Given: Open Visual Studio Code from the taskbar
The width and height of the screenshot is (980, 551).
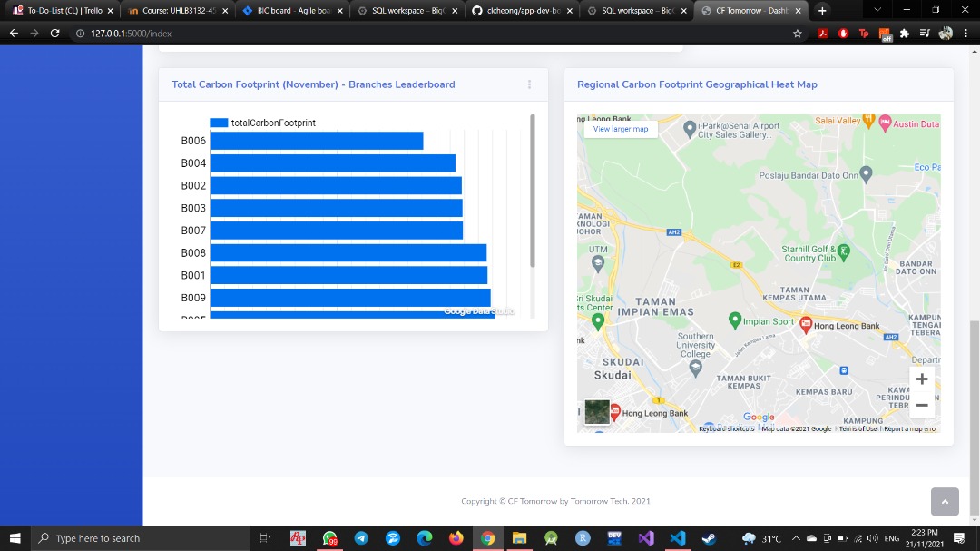Looking at the screenshot, I should 678,538.
